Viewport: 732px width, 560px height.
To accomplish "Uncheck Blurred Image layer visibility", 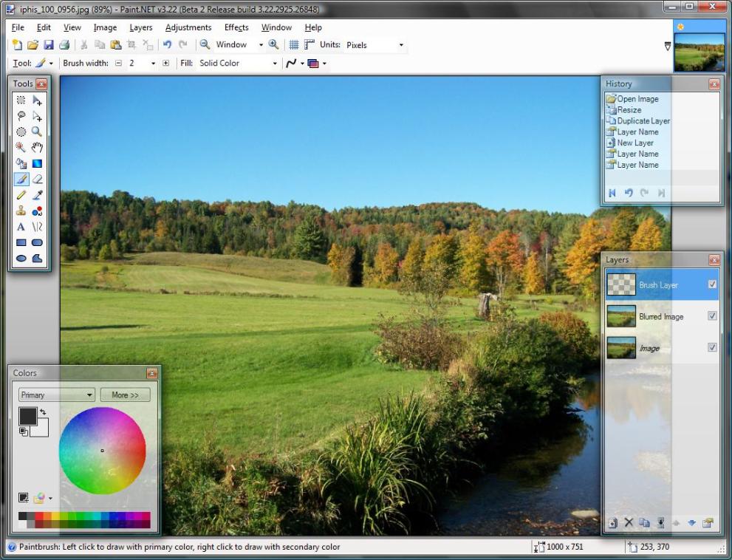I will tap(712, 316).
